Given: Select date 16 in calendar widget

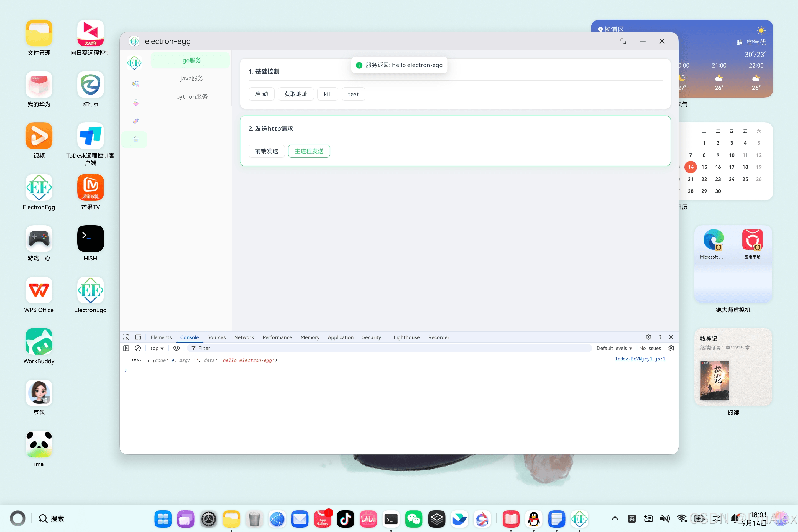Looking at the screenshot, I should pos(718,167).
